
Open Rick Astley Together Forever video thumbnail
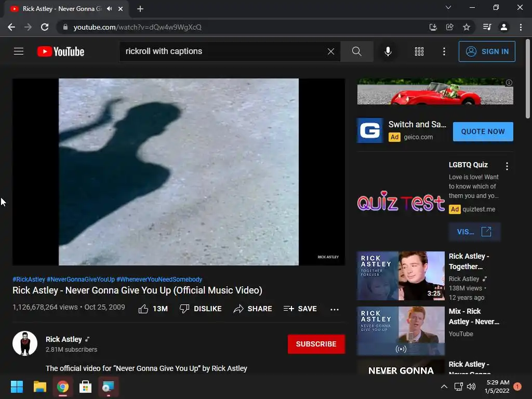point(401,276)
